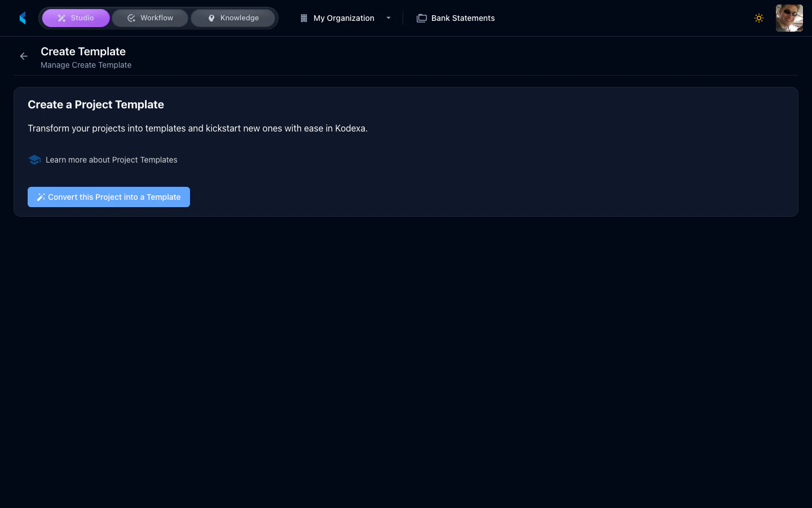Click the checkmark icon beside Workflow
The width and height of the screenshot is (812, 508).
[x=130, y=17]
